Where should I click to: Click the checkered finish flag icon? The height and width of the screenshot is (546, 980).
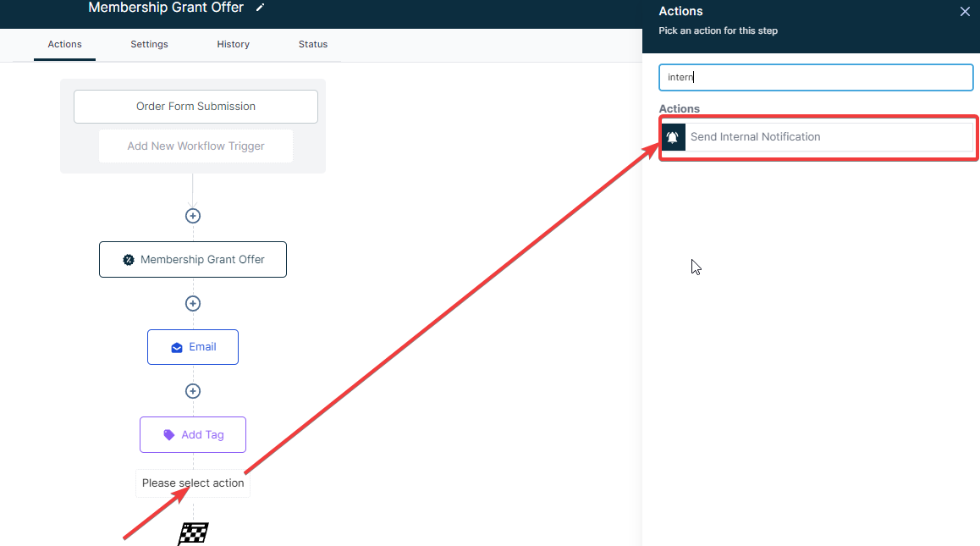point(193,533)
